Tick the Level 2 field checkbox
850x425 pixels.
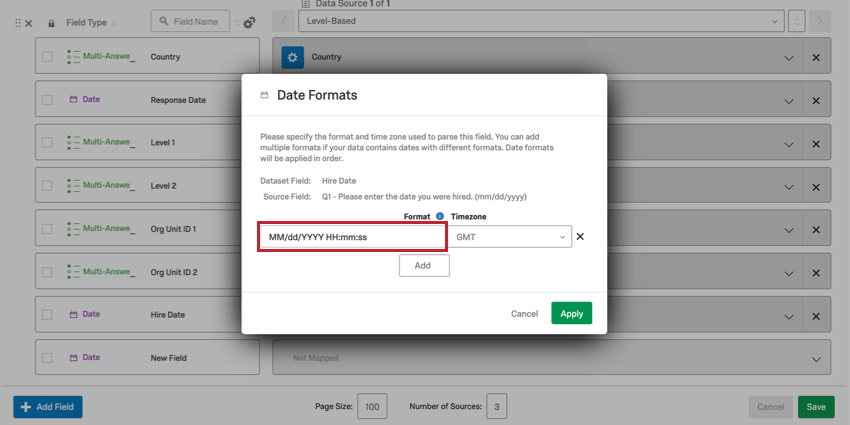pos(47,185)
